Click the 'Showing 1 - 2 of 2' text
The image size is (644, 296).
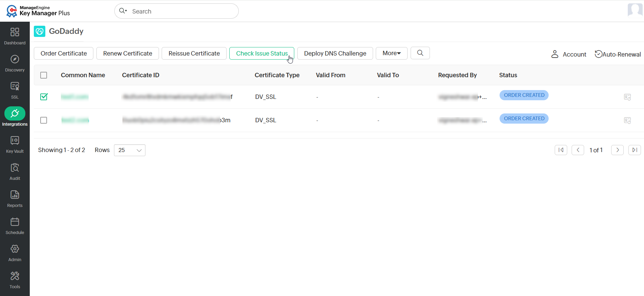click(62, 150)
